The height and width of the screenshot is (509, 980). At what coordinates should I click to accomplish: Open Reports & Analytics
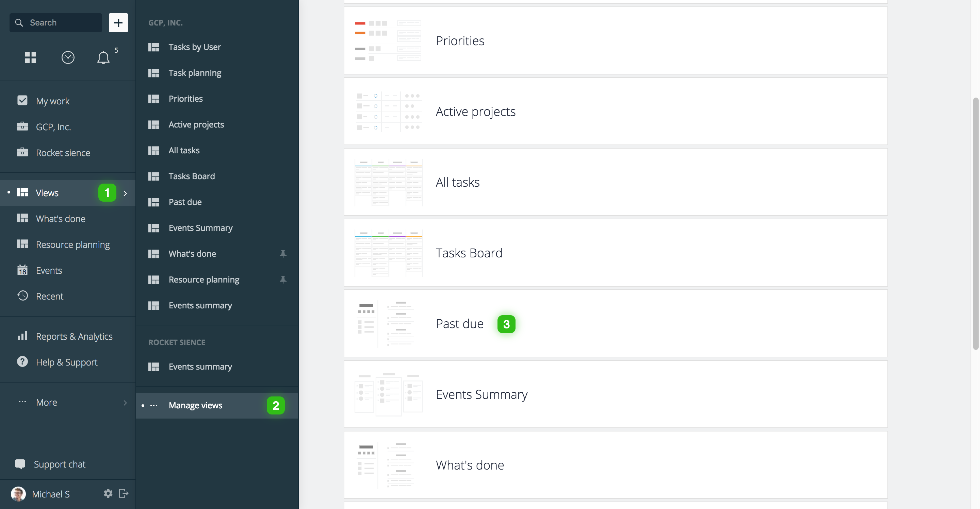[68, 336]
